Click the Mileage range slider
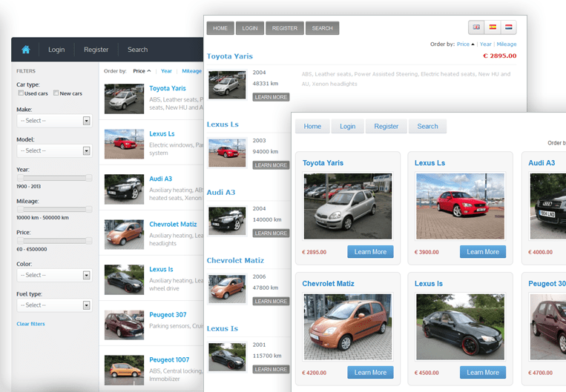566x392 pixels. click(x=54, y=209)
